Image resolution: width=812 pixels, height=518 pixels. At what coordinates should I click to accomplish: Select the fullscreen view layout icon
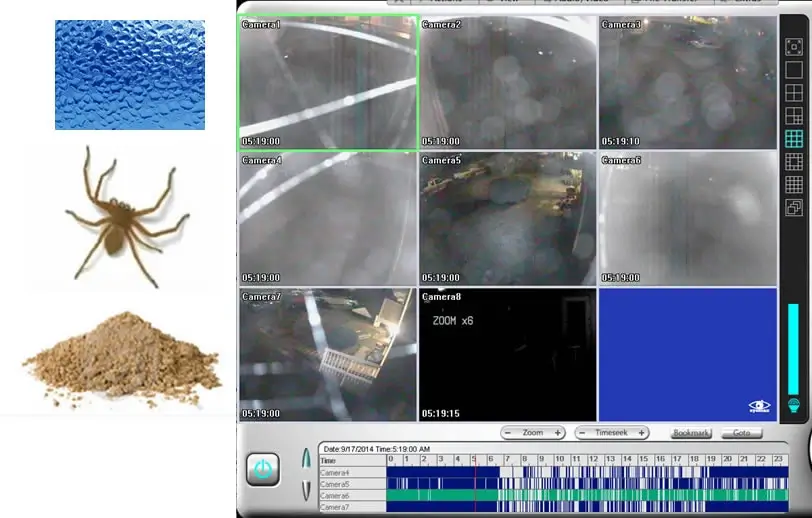794,47
